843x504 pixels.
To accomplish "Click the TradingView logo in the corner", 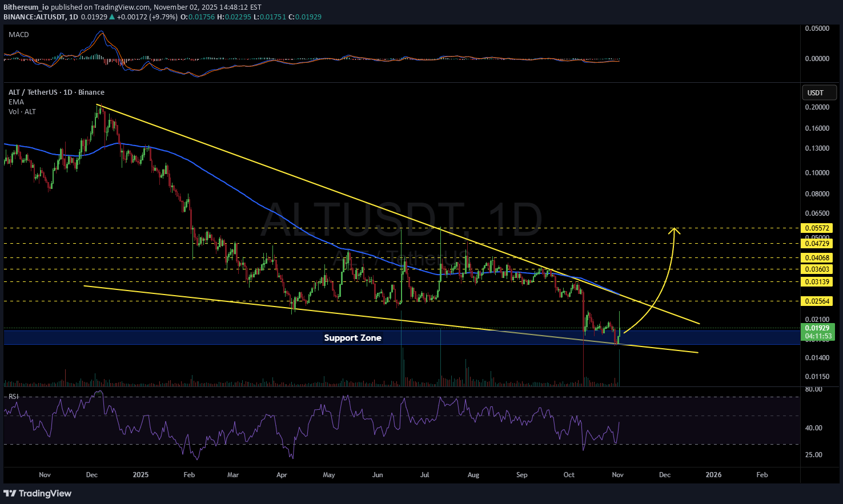I will point(38,493).
